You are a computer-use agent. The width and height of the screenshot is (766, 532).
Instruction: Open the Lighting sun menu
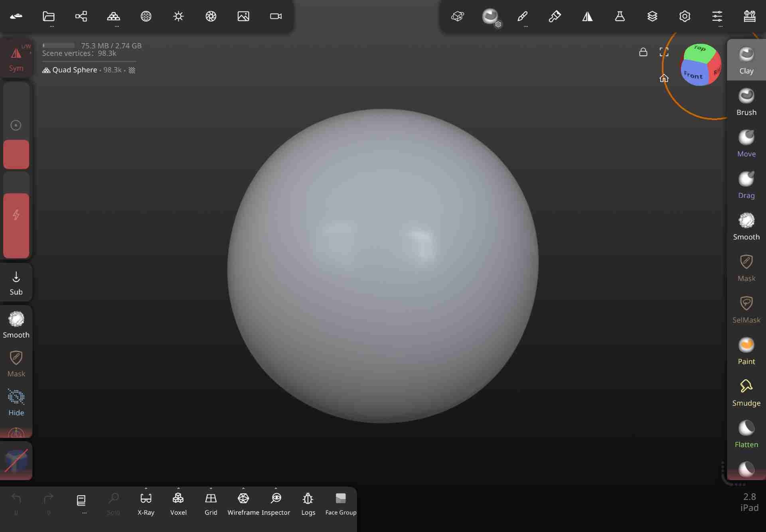178,16
